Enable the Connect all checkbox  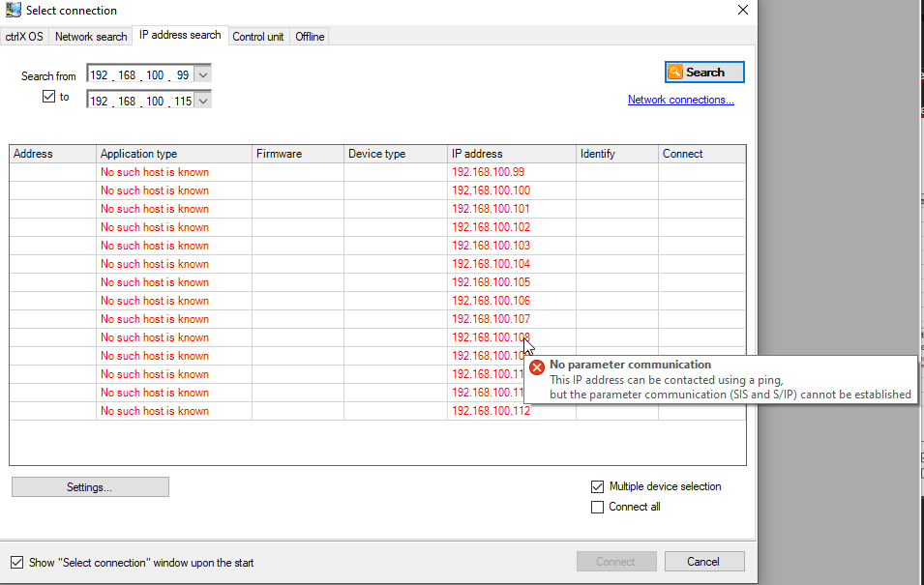[x=597, y=507]
